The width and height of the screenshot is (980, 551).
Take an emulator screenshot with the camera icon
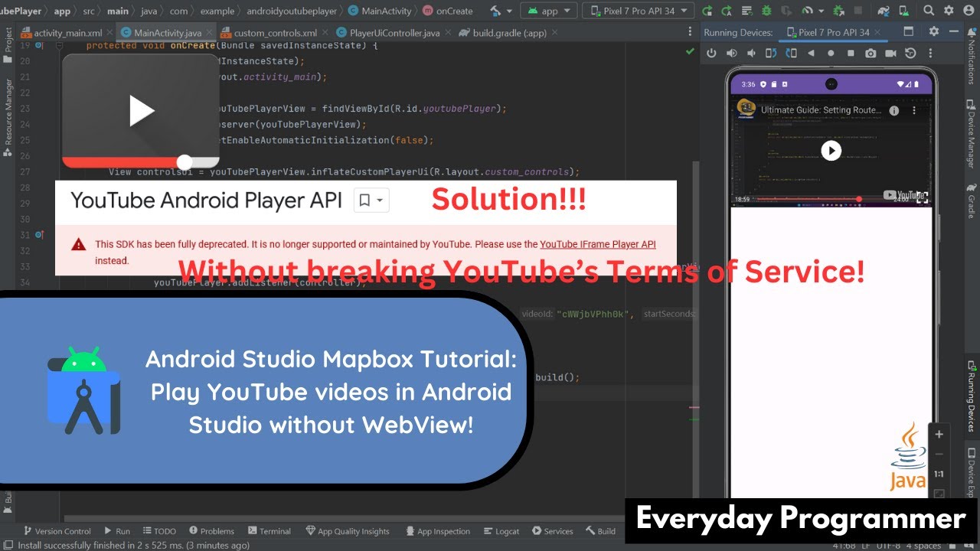(871, 53)
